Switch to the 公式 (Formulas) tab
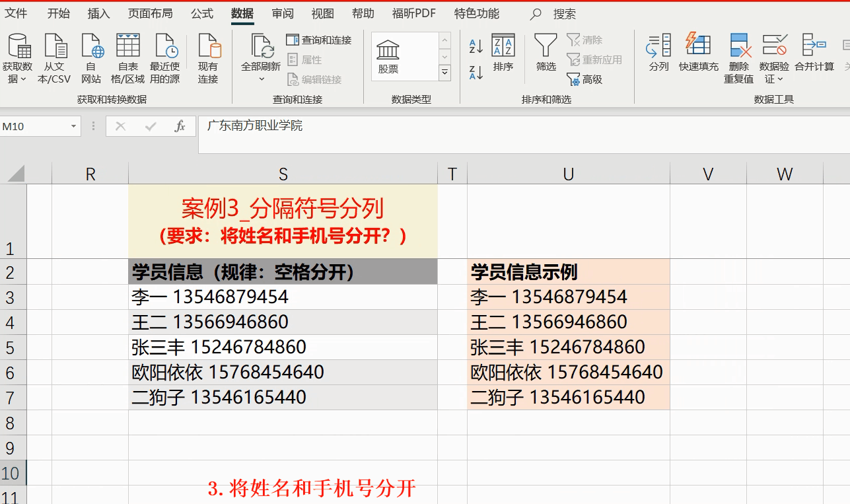This screenshot has width=850, height=504. pos(202,13)
